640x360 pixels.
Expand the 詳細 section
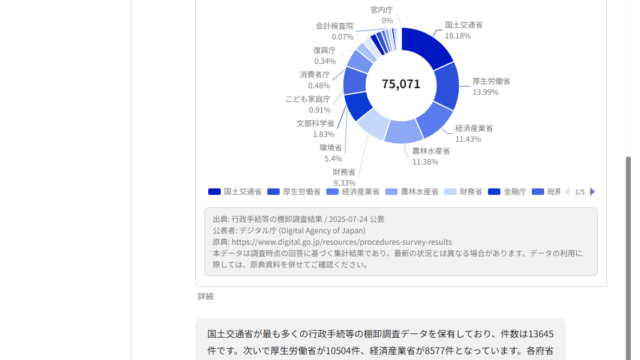coord(206,297)
